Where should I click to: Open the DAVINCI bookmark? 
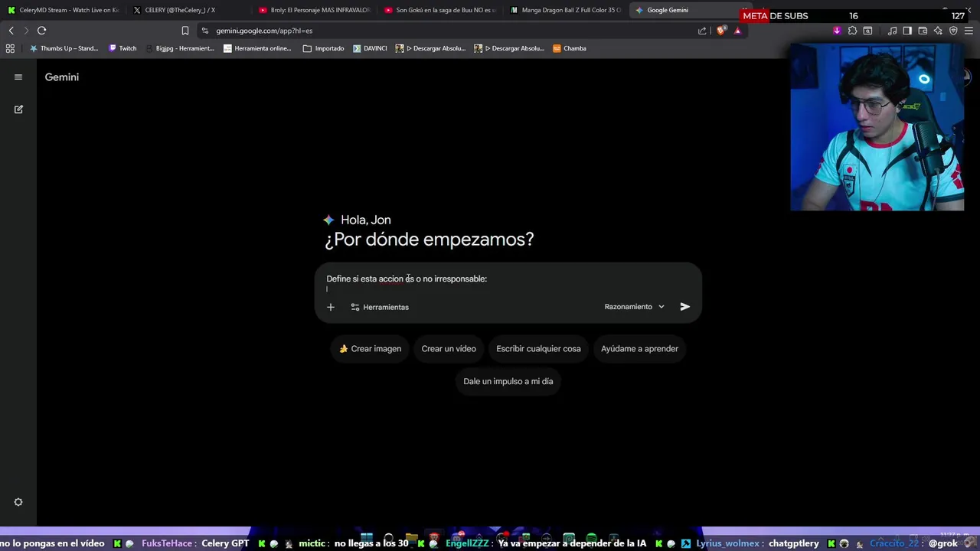tap(370, 48)
